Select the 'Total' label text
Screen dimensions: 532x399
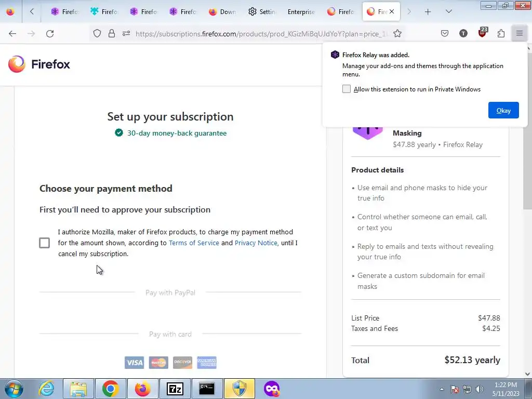[360, 361]
